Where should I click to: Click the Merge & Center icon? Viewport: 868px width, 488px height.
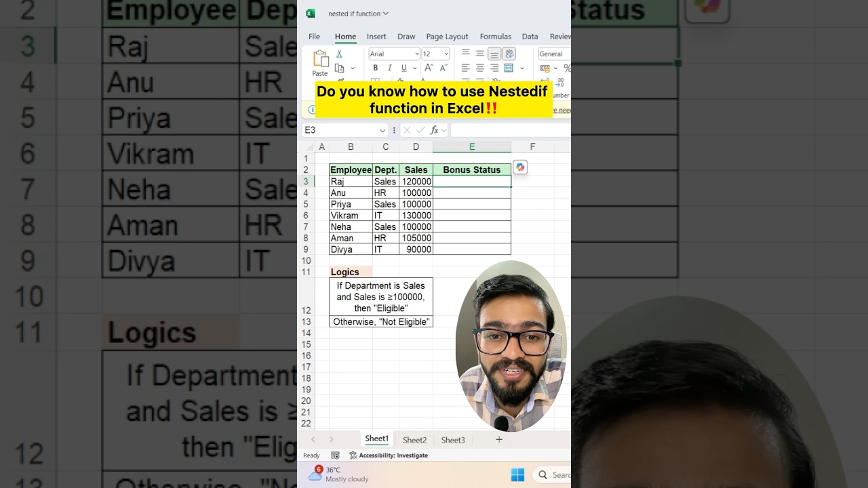pyautogui.click(x=509, y=68)
